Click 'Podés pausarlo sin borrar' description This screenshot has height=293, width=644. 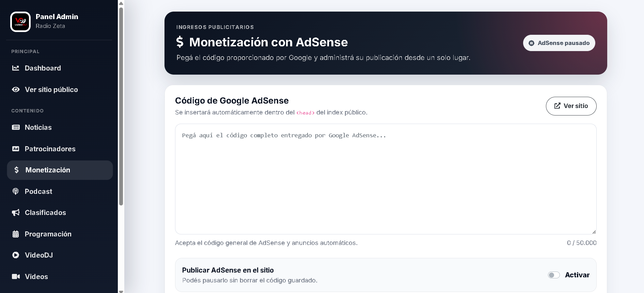coord(250,280)
